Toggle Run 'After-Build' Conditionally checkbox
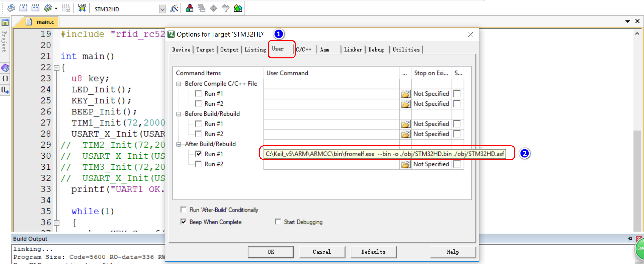 (183, 210)
